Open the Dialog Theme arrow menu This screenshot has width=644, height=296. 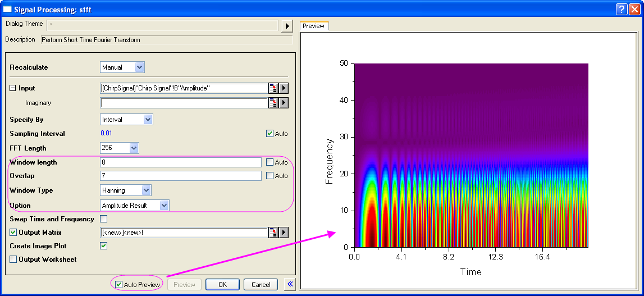pos(287,26)
